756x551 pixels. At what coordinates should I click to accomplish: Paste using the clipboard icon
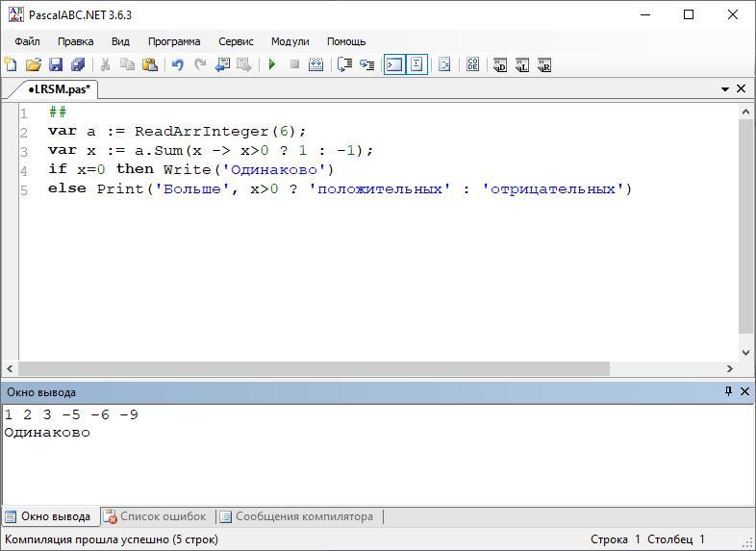pos(150,64)
